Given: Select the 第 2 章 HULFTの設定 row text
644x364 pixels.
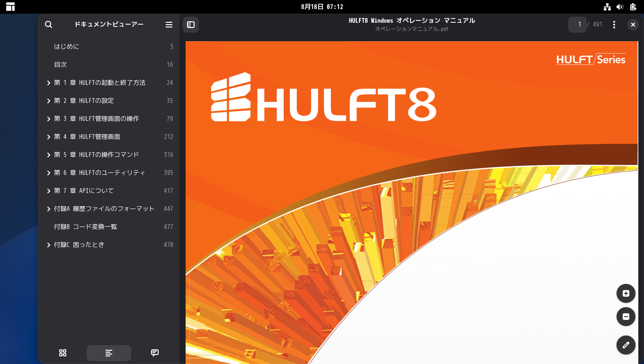Looking at the screenshot, I should (84, 101).
